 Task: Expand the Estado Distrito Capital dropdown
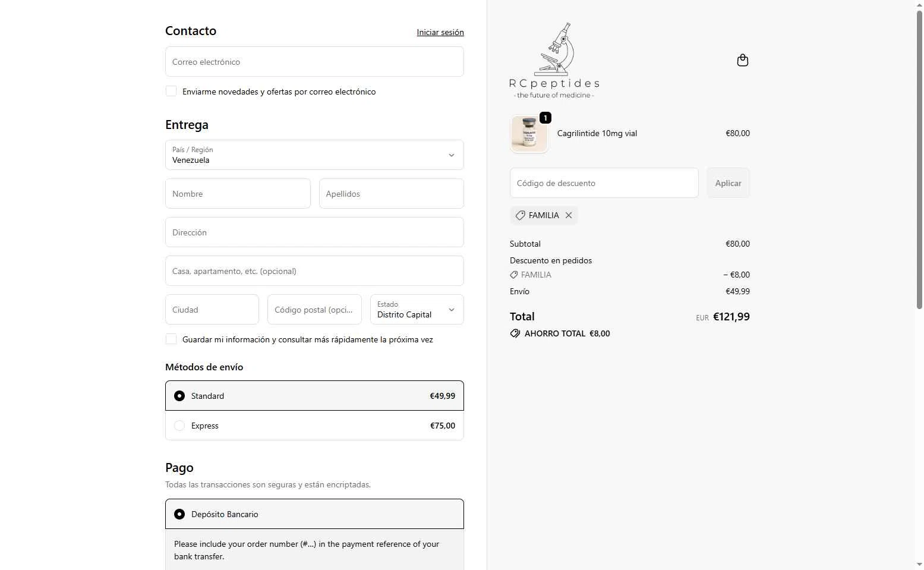[417, 310]
